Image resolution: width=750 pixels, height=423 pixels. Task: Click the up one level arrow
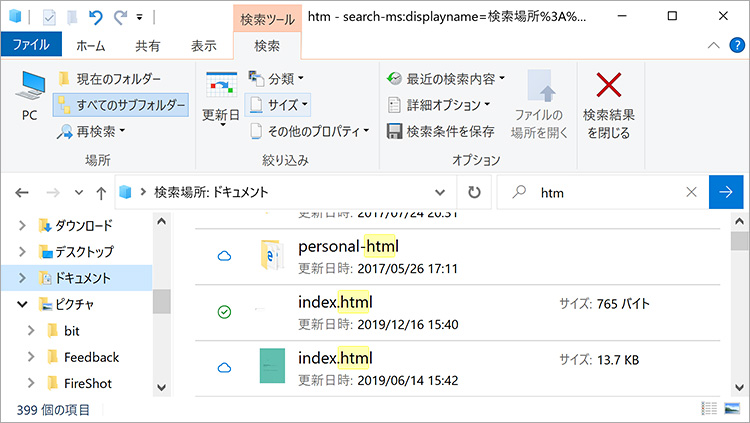[x=101, y=193]
